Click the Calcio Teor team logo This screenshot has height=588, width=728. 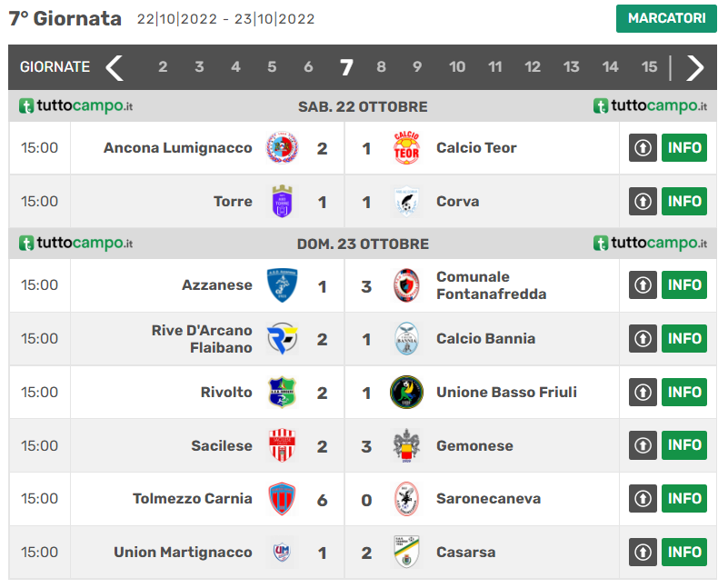coord(406,148)
